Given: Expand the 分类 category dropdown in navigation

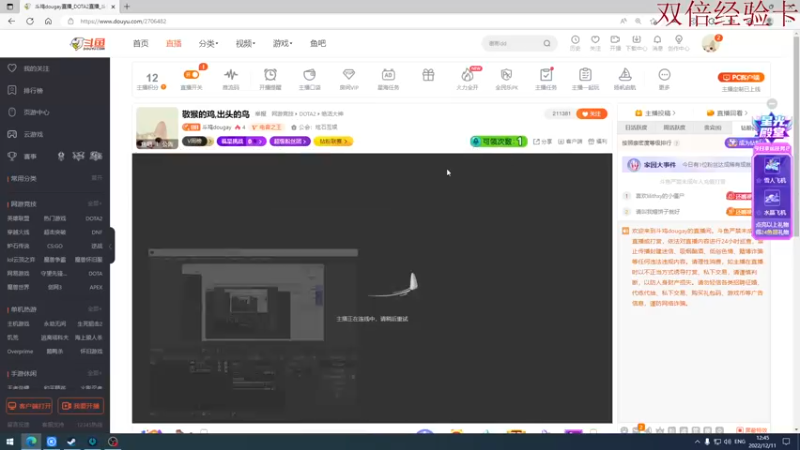Looking at the screenshot, I should [x=208, y=43].
